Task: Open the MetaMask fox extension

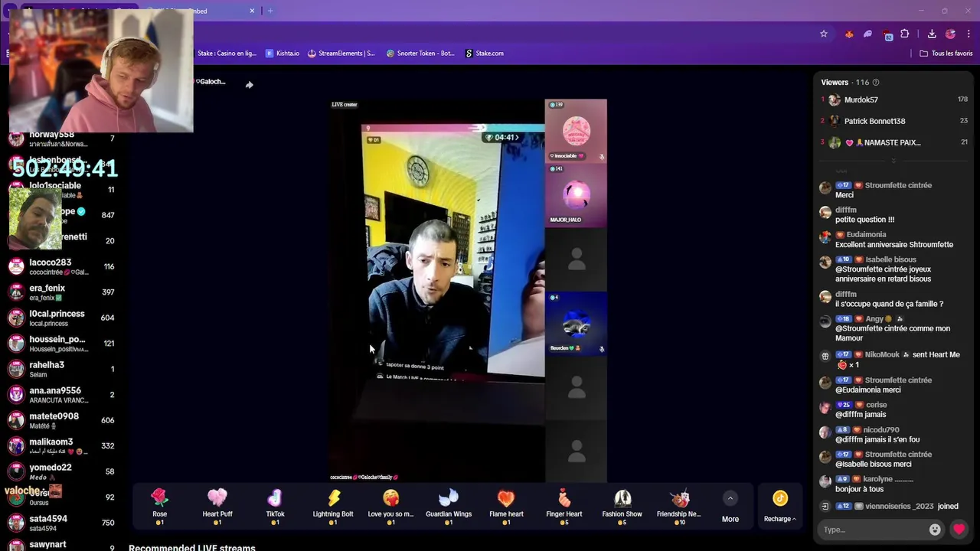Action: click(849, 34)
